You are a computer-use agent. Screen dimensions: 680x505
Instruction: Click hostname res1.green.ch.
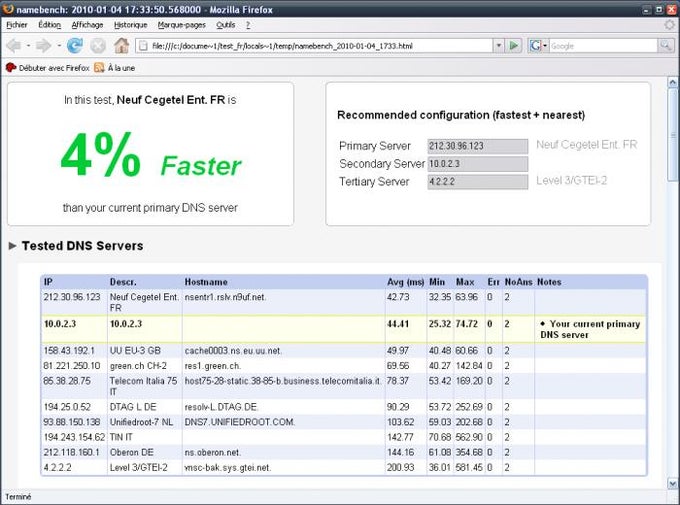(212, 366)
